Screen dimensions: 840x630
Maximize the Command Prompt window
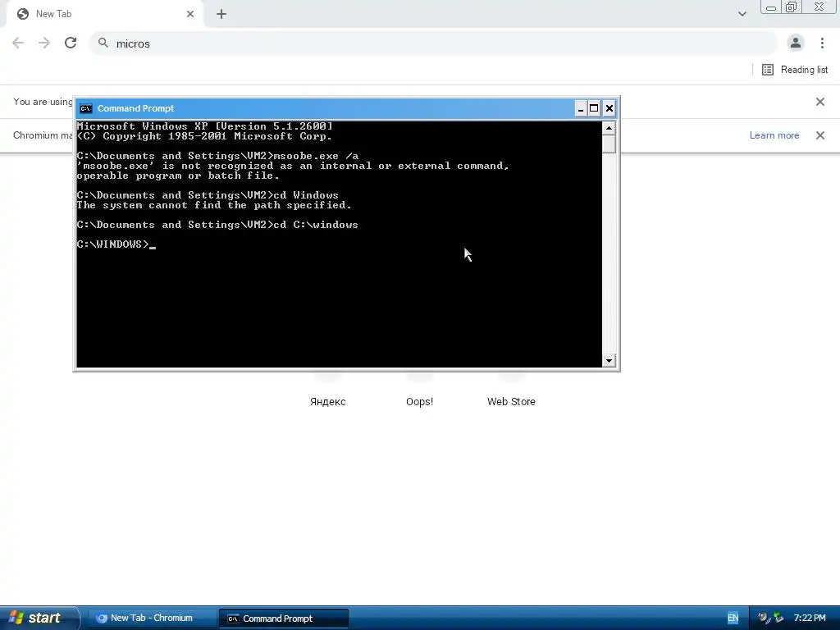tap(594, 109)
